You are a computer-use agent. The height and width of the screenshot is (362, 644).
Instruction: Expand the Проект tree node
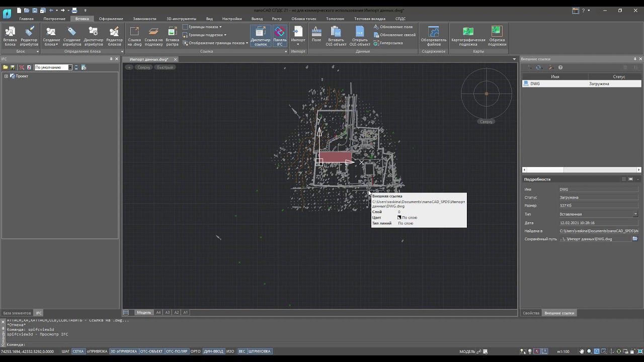click(6, 76)
